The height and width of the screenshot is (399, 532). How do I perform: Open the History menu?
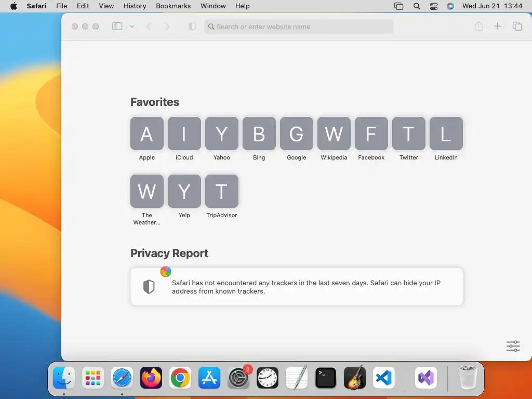[x=135, y=6]
